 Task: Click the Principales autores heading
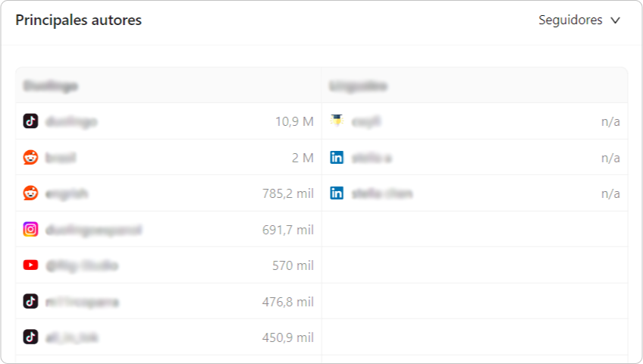[79, 20]
